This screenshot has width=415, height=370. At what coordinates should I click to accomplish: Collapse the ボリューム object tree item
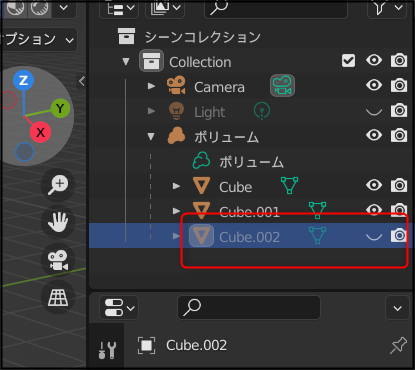pyautogui.click(x=151, y=136)
